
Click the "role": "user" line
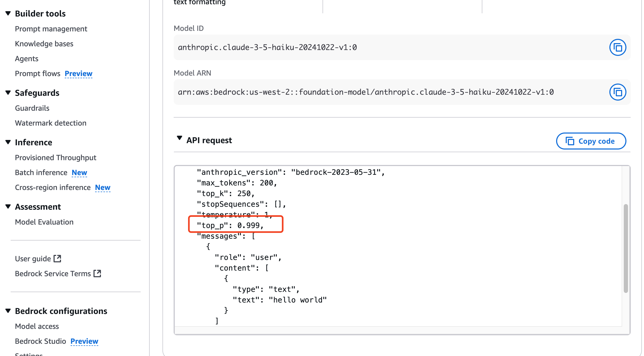coord(248,257)
